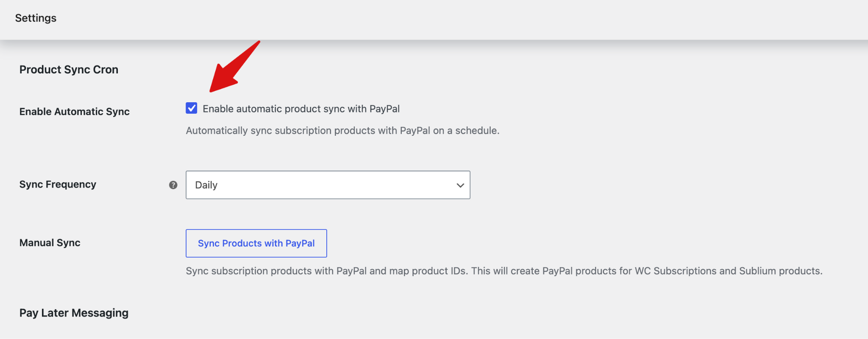Screen dimensions: 868x339
Task: Click the Pay Later Messaging heading
Action: pos(74,313)
